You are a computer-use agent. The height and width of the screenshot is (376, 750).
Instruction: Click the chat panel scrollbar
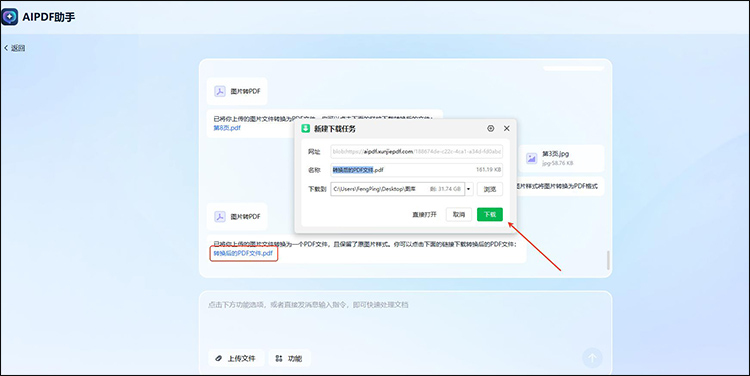(x=608, y=260)
